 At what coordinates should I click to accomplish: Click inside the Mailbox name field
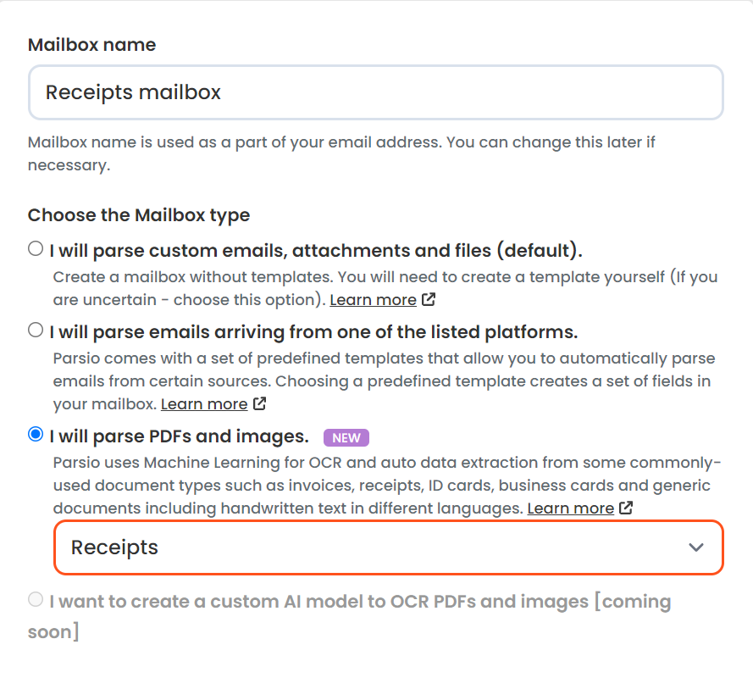[376, 92]
